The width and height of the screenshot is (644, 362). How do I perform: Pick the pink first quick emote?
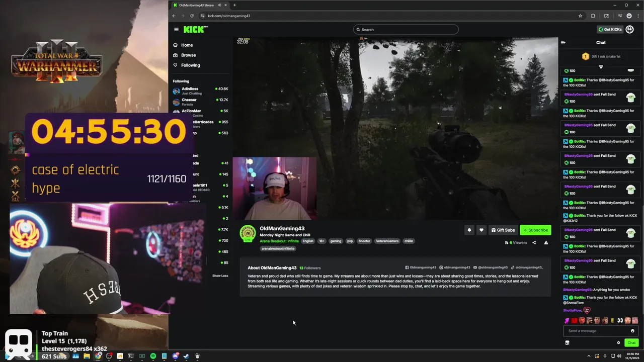point(567,321)
